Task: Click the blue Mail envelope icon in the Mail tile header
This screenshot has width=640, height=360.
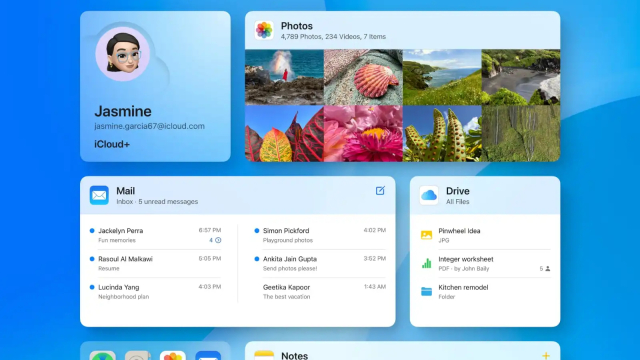Action: pyautogui.click(x=99, y=195)
